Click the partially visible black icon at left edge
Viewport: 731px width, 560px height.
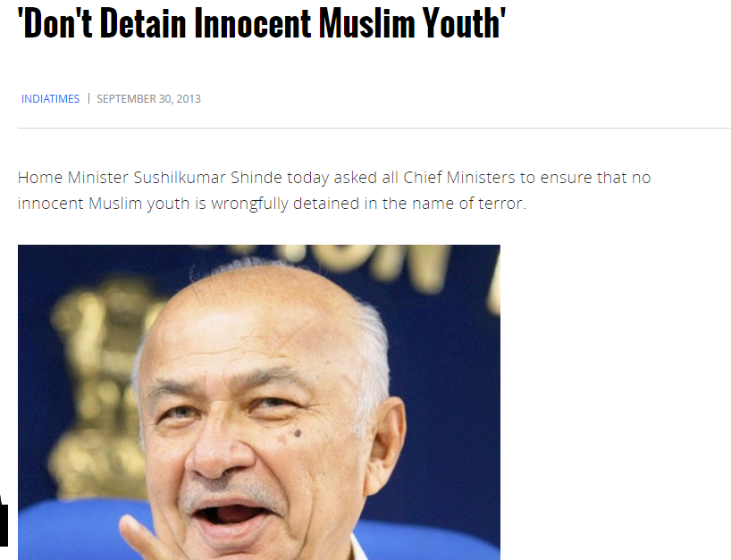[x=4, y=521]
